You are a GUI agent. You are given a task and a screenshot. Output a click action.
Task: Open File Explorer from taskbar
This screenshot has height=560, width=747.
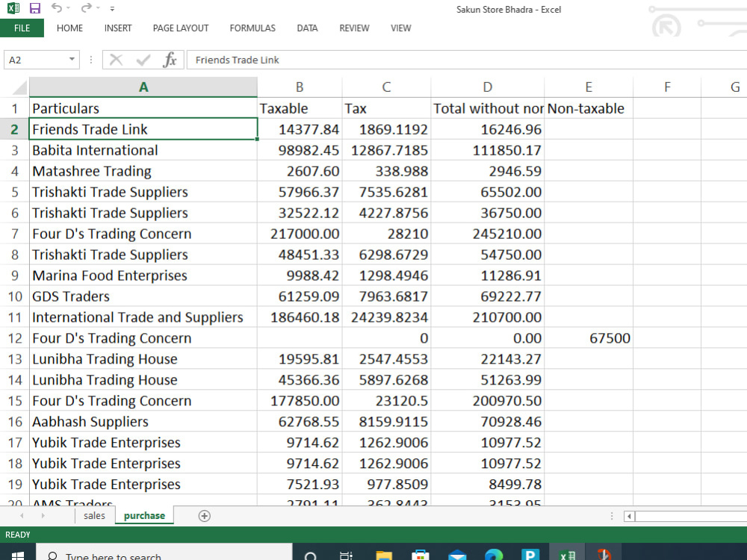point(383,556)
